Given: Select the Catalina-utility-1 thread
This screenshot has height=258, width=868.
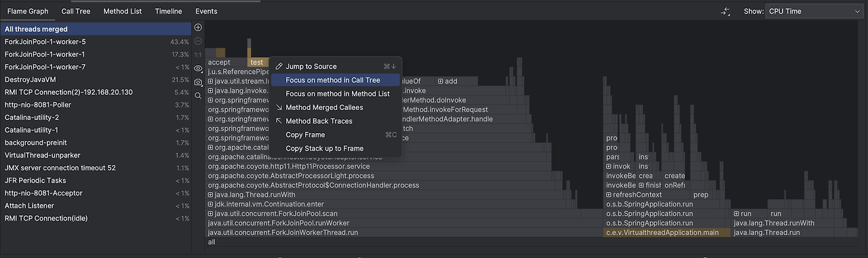Looking at the screenshot, I should pyautogui.click(x=96, y=130).
